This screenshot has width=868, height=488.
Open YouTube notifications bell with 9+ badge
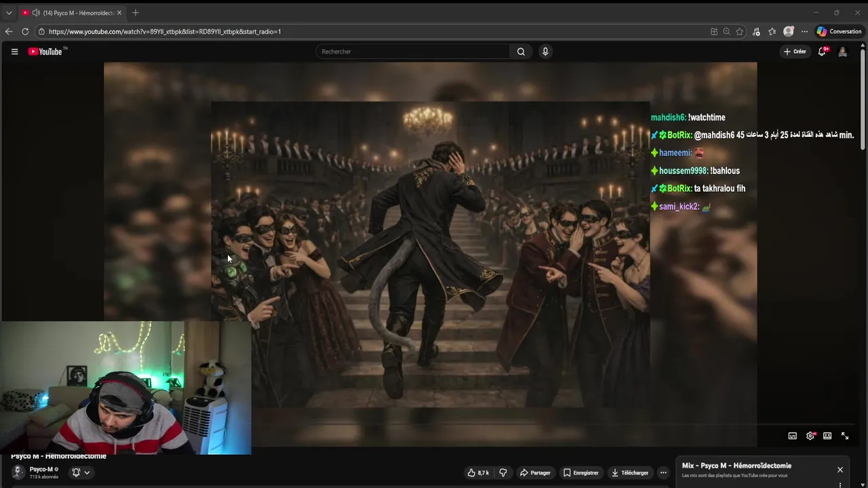822,52
